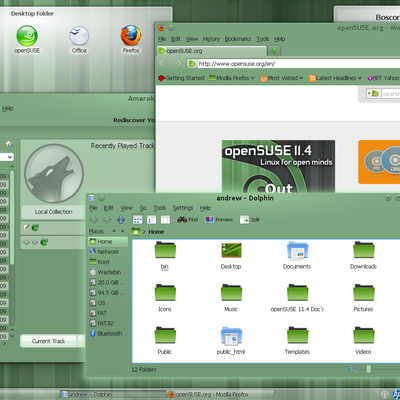The height and width of the screenshot is (400, 400).
Task: Select the openSUSE.org tab in Firefox
Action: tap(212, 51)
